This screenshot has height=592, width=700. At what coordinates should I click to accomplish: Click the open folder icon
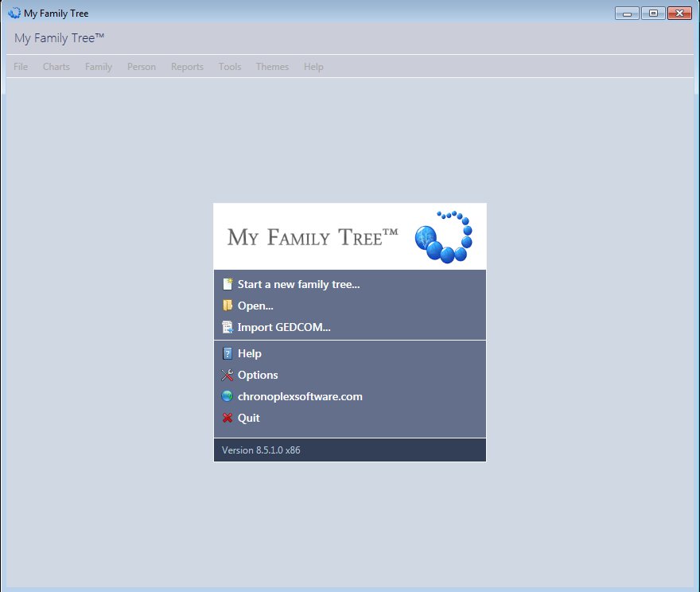(x=227, y=306)
